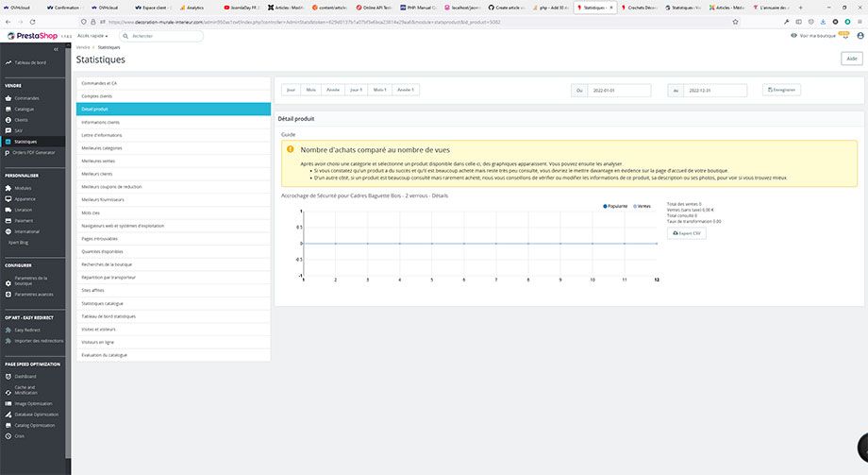868x475 pixels.
Task: Select the Année period button
Action: 333,90
